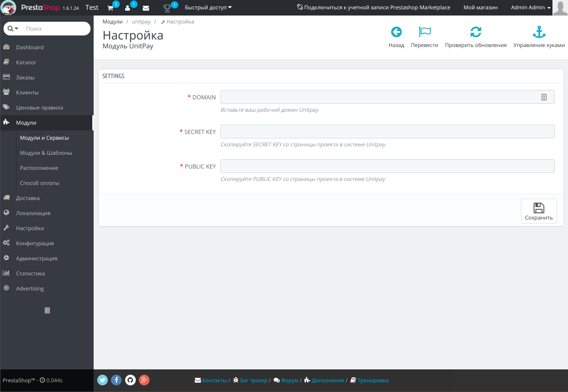The width and height of the screenshot is (568, 392).
Task: Open the Bug tracker footer link
Action: pyautogui.click(x=253, y=380)
